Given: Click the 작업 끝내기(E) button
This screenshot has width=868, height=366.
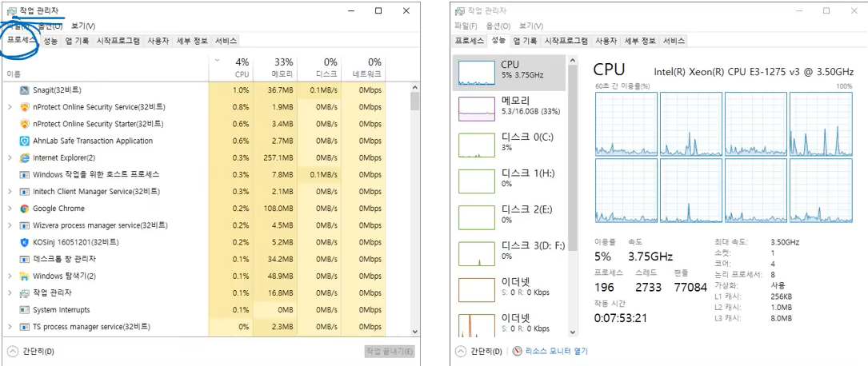Looking at the screenshot, I should click(x=390, y=351).
